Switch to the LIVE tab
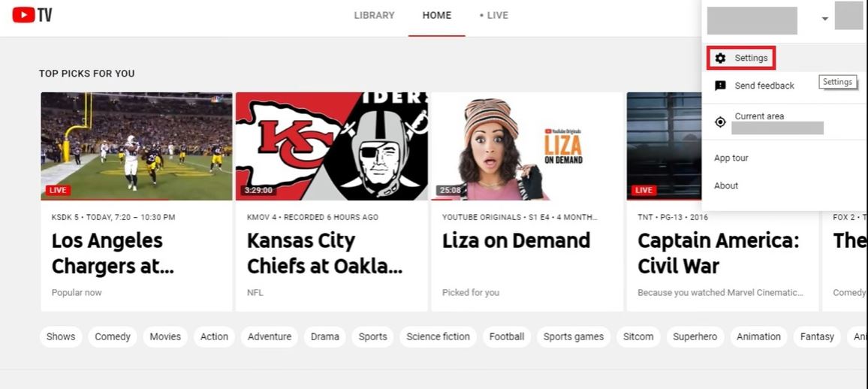 [x=494, y=16]
